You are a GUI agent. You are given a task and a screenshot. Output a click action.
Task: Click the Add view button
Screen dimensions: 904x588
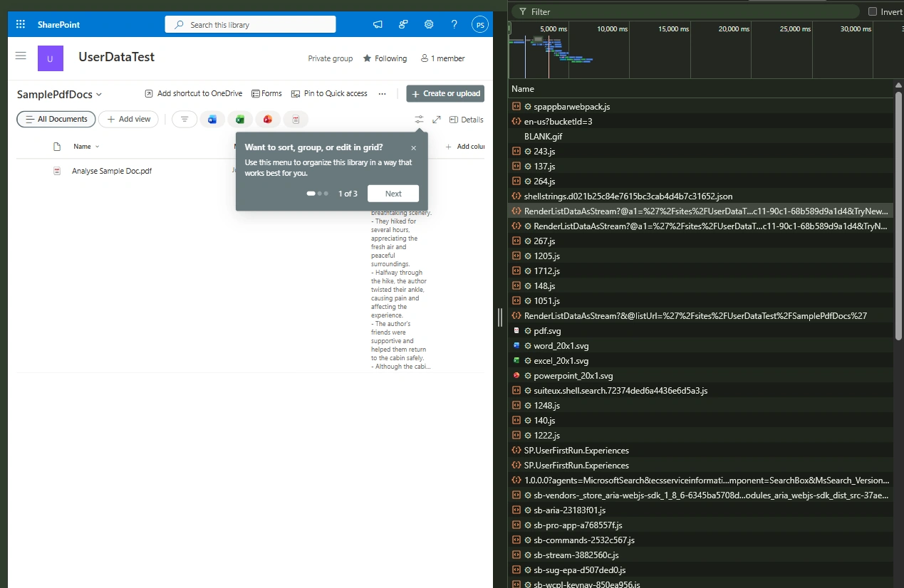click(128, 119)
